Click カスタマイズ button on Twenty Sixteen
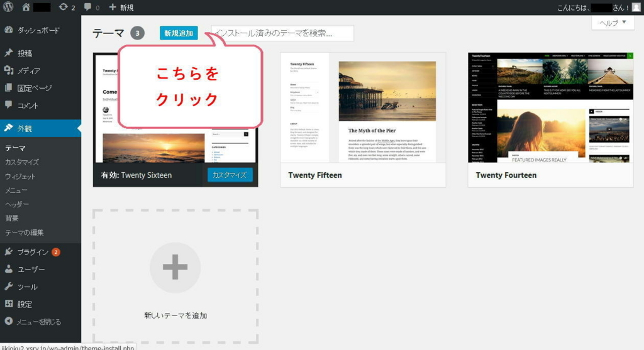Viewport: 644px width, 350px height. click(230, 175)
